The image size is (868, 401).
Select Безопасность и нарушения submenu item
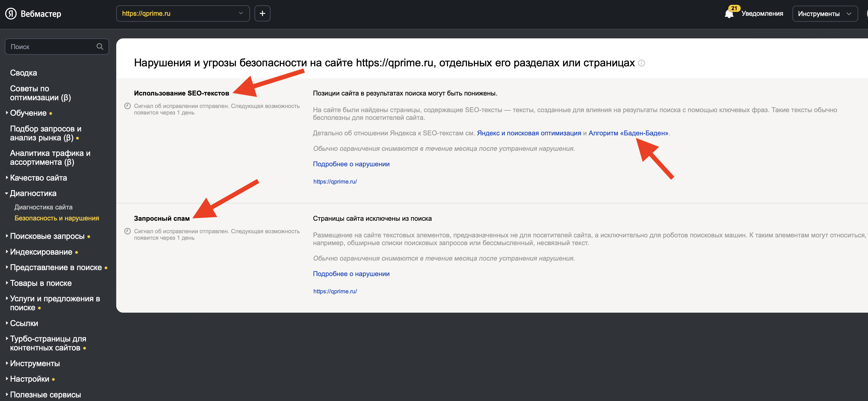[56, 218]
